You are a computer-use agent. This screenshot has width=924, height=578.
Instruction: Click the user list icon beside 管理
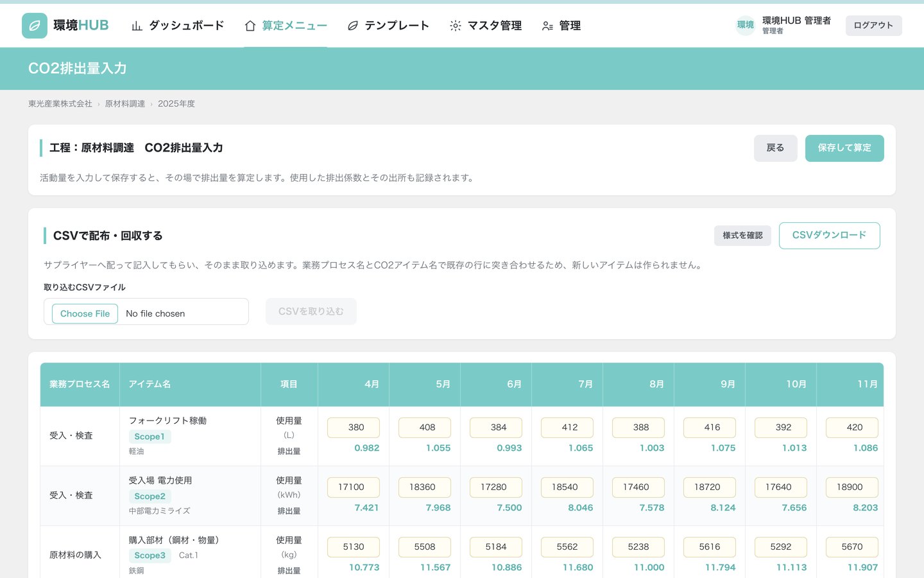547,26
